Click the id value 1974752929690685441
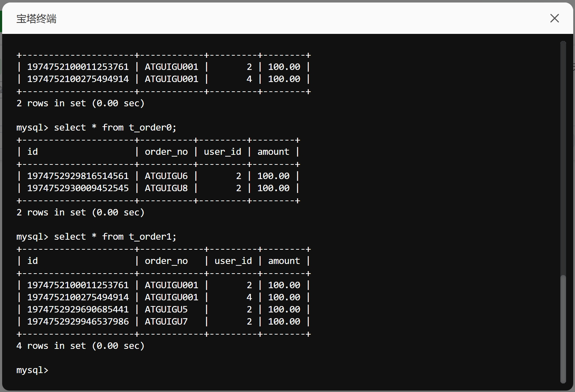575x392 pixels. [x=78, y=310]
